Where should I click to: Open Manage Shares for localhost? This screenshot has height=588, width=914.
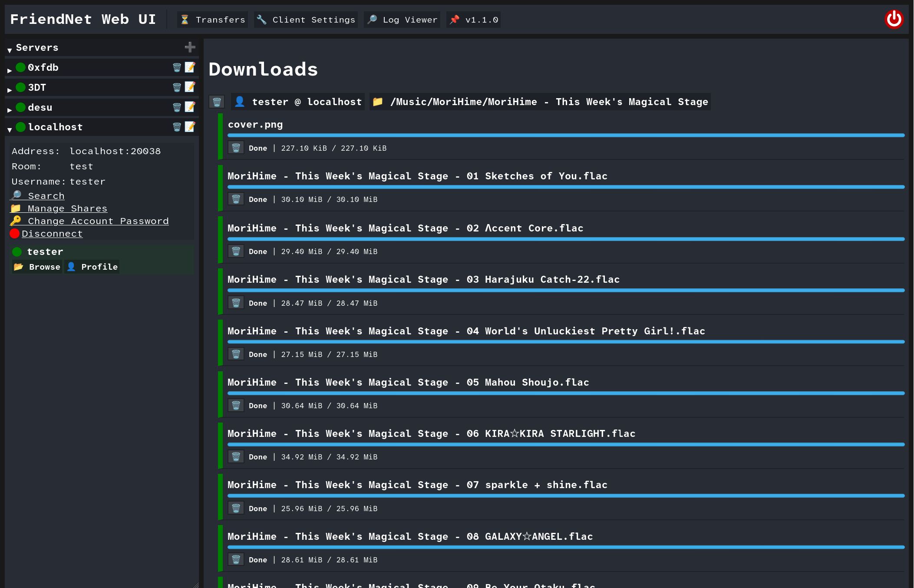(x=67, y=208)
